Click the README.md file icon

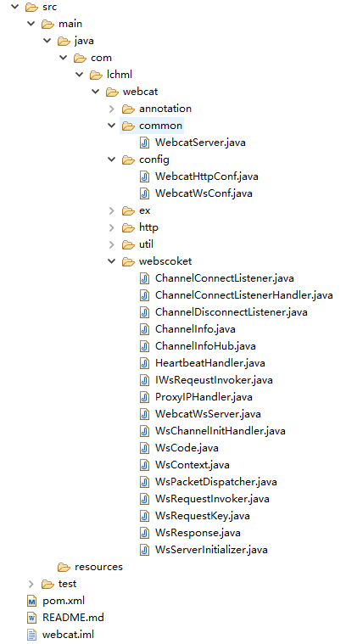click(31, 618)
